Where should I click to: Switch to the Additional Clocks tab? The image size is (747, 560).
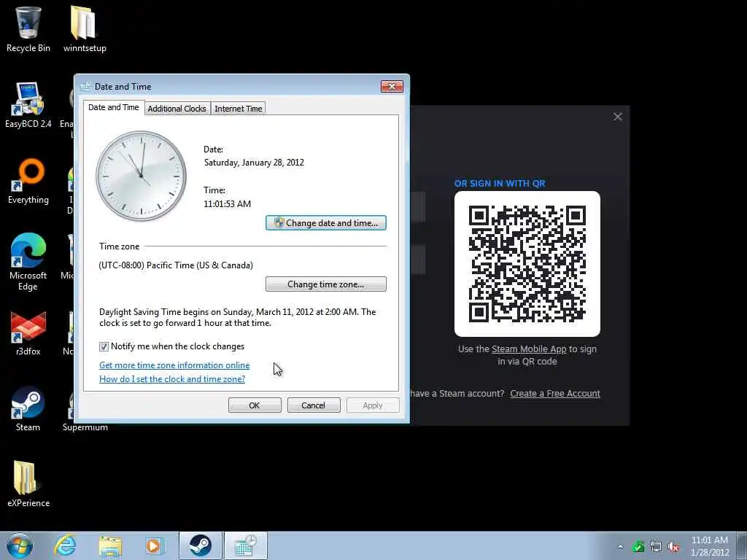[177, 109]
